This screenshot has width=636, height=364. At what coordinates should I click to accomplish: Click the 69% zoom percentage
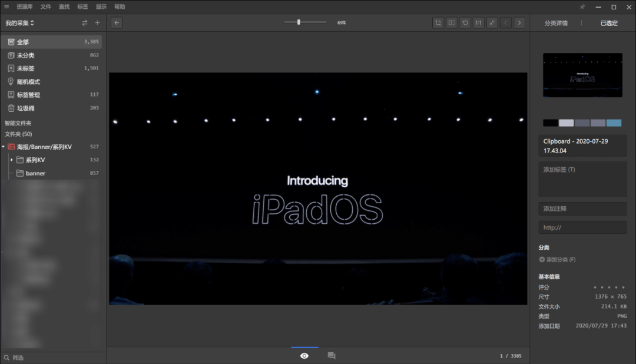[x=342, y=23]
